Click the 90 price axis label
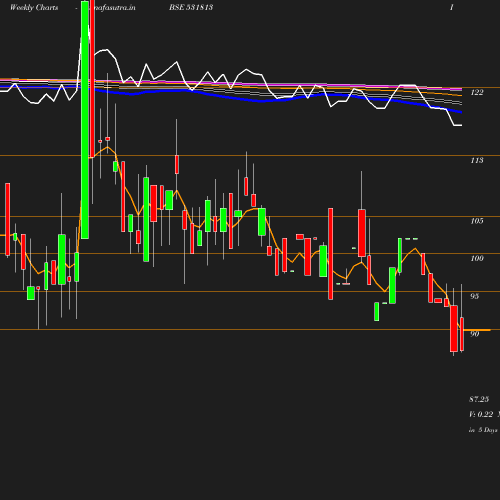This screenshot has height=500, width=500. point(475,334)
